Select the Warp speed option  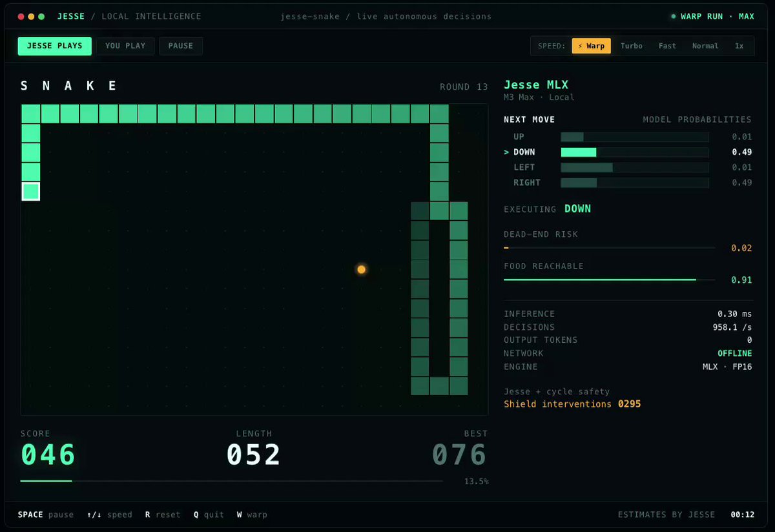[591, 46]
